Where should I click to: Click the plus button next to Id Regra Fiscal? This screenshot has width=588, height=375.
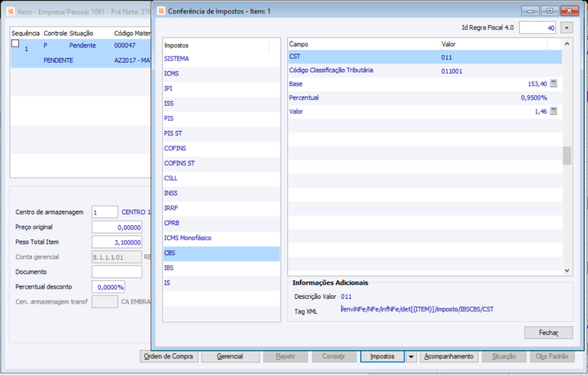[567, 27]
